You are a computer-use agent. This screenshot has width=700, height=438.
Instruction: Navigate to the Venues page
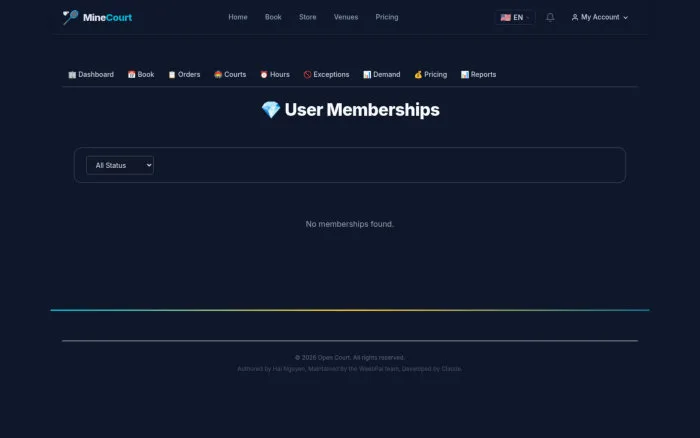click(346, 17)
